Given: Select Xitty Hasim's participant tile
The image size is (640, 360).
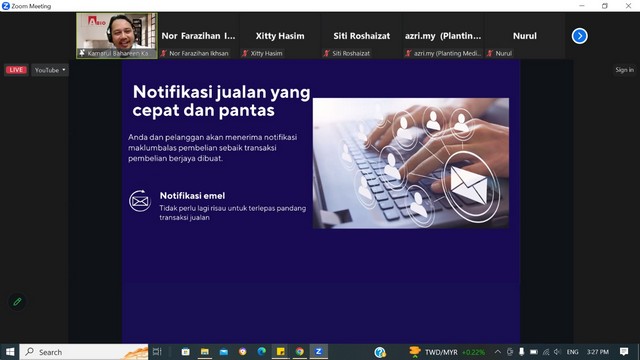Looking at the screenshot, I should tap(280, 36).
